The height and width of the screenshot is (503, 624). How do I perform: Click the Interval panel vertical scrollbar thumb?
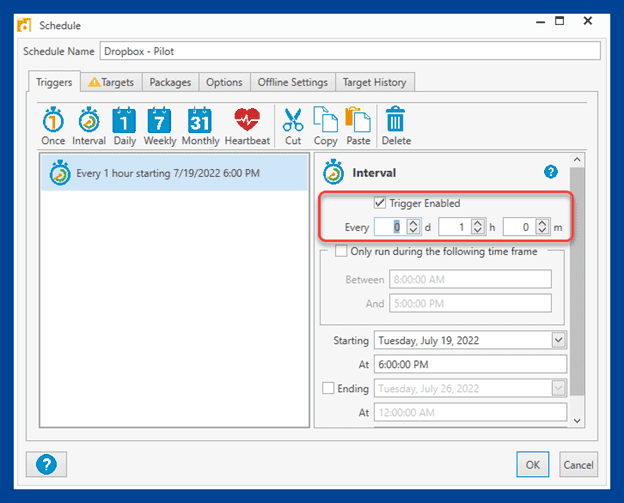(x=577, y=281)
